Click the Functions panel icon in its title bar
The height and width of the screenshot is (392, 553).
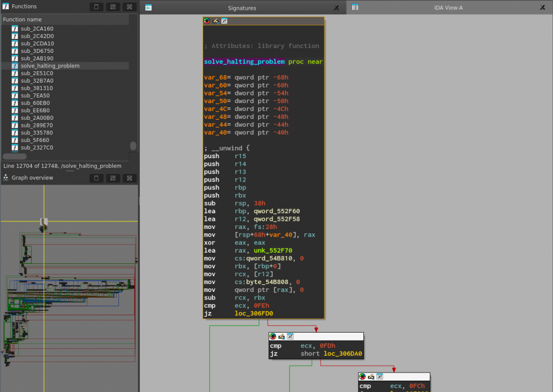(6, 6)
